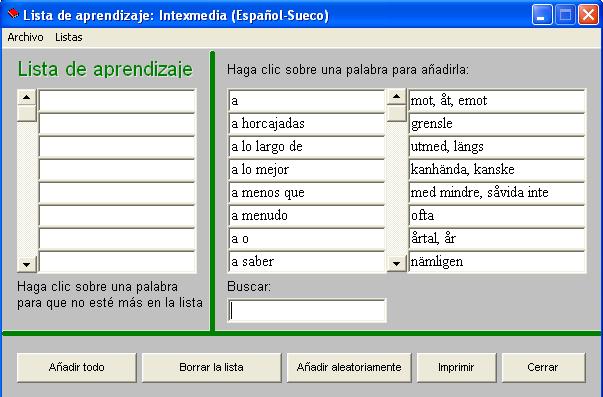603x397 pixels.
Task: Click into the Buscar search field
Action: pos(307,310)
